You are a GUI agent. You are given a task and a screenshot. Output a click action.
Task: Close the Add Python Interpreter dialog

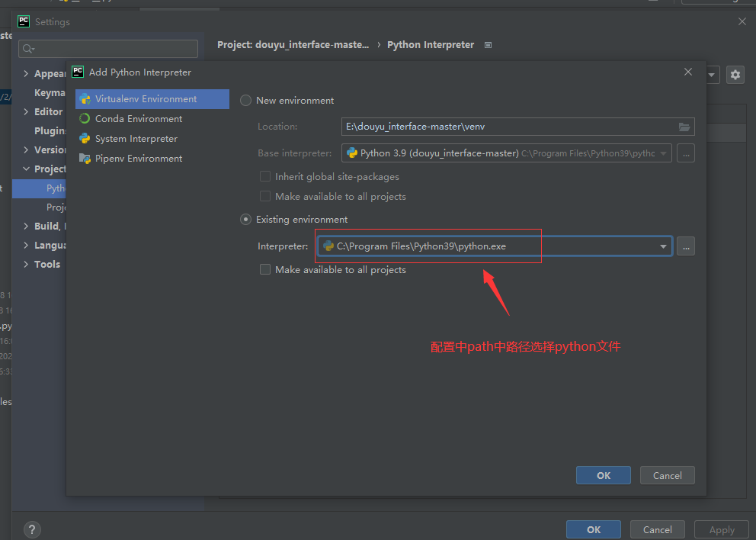688,72
